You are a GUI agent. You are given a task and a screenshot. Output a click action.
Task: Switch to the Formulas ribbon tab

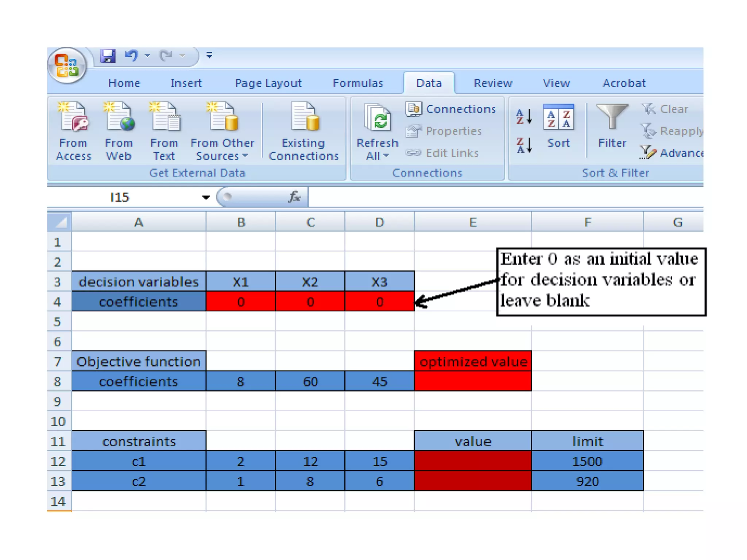coord(357,83)
